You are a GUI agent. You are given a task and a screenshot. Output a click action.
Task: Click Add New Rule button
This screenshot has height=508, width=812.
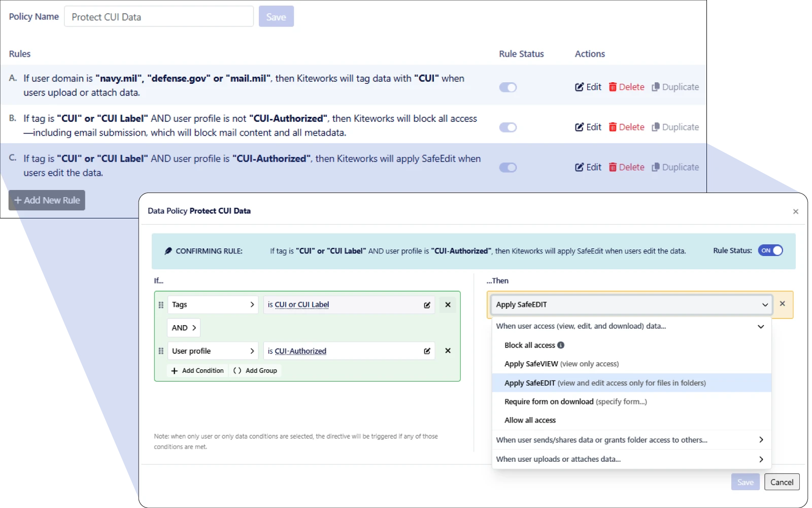(47, 200)
